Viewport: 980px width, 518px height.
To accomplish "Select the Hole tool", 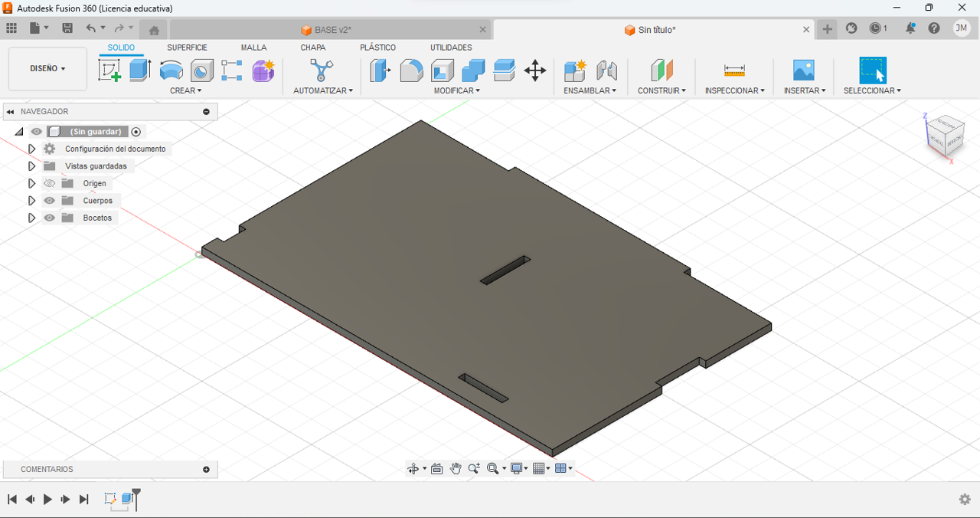I will 201,70.
